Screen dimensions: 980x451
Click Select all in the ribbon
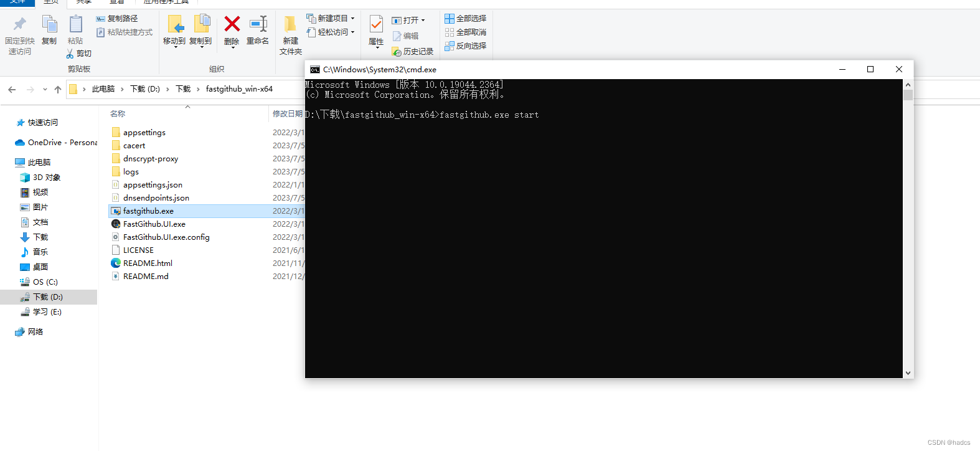coord(466,19)
